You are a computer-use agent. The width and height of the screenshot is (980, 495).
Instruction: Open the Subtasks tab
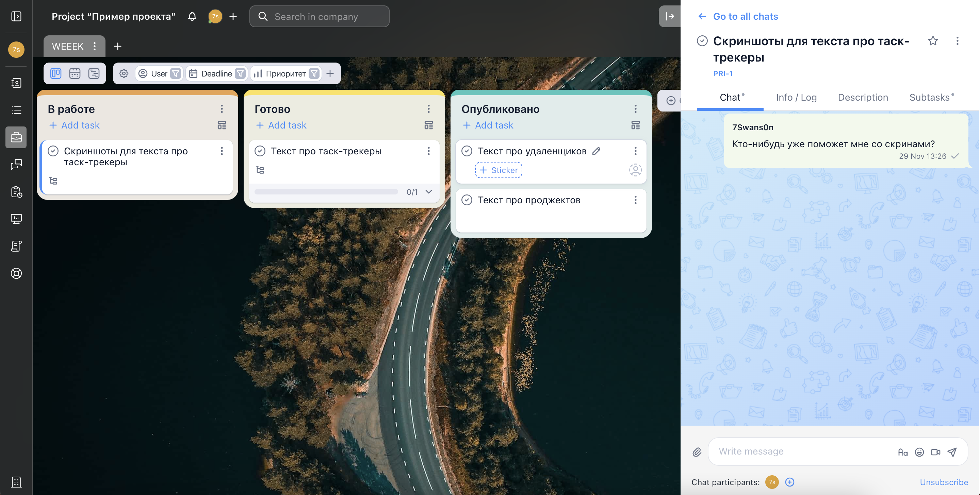[929, 97]
